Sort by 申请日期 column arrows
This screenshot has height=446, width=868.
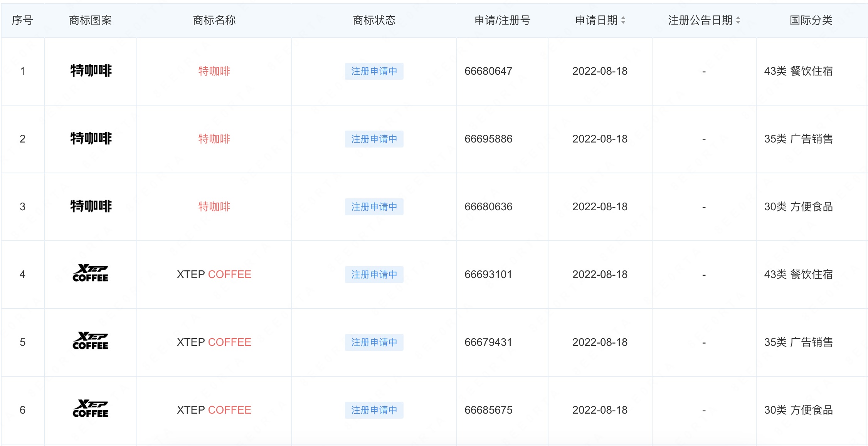pos(623,20)
